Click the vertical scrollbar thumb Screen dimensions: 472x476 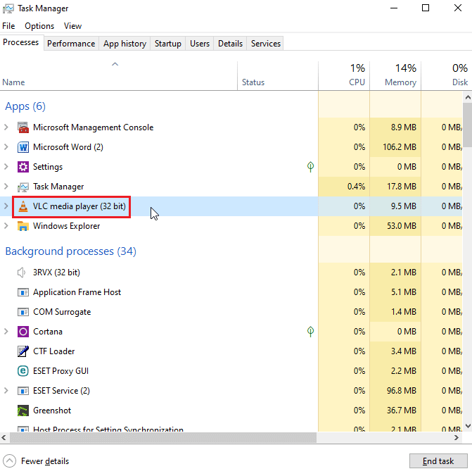(468, 125)
